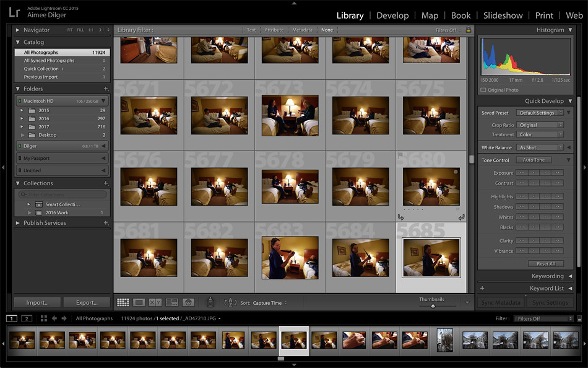The width and height of the screenshot is (588, 368).
Task: Toggle the filmstrip filter switch
Action: click(x=580, y=318)
